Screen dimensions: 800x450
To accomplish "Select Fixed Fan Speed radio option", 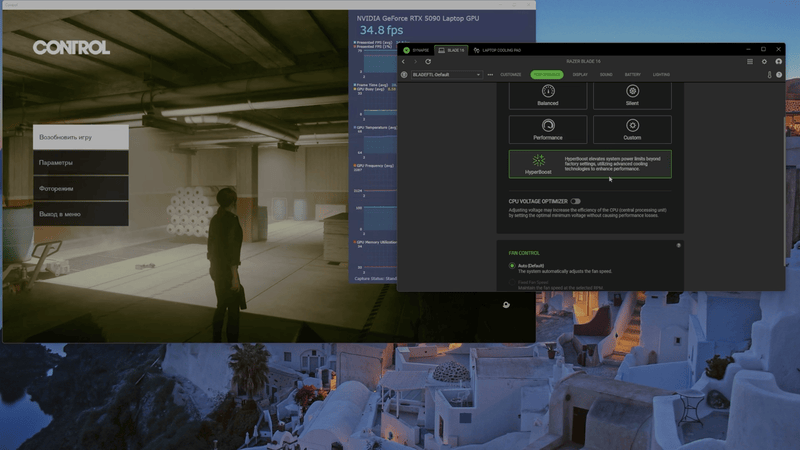I will [512, 282].
